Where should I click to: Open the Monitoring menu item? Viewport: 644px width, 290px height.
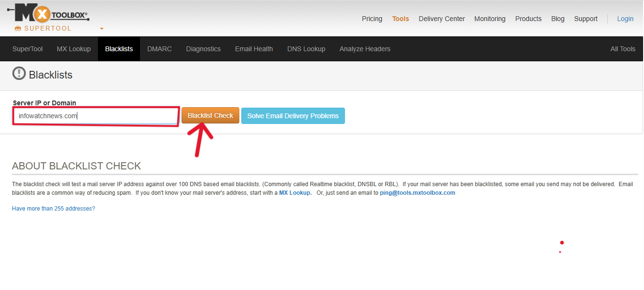coord(490,19)
